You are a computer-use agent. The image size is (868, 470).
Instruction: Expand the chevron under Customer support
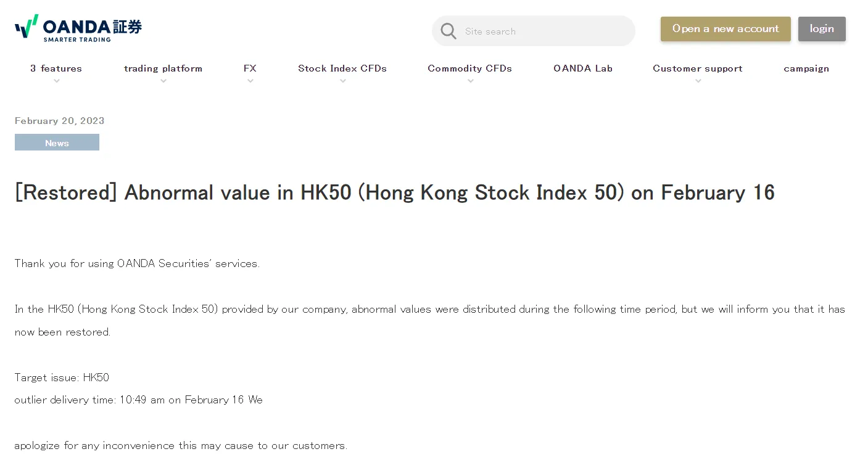tap(698, 81)
